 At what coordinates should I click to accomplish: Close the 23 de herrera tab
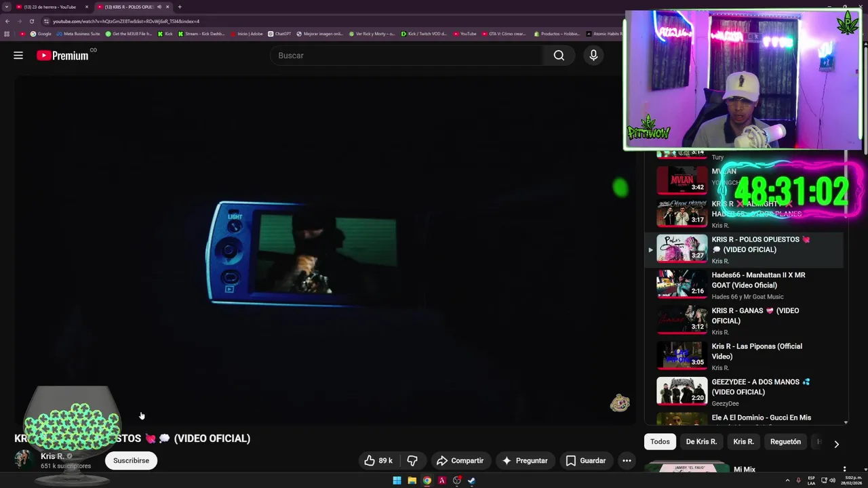pyautogui.click(x=87, y=7)
